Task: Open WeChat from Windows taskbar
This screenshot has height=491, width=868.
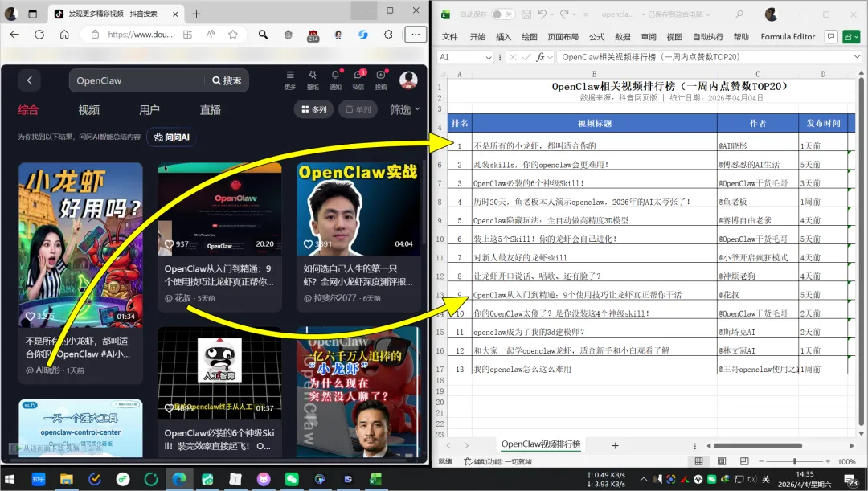Action: pos(291,479)
